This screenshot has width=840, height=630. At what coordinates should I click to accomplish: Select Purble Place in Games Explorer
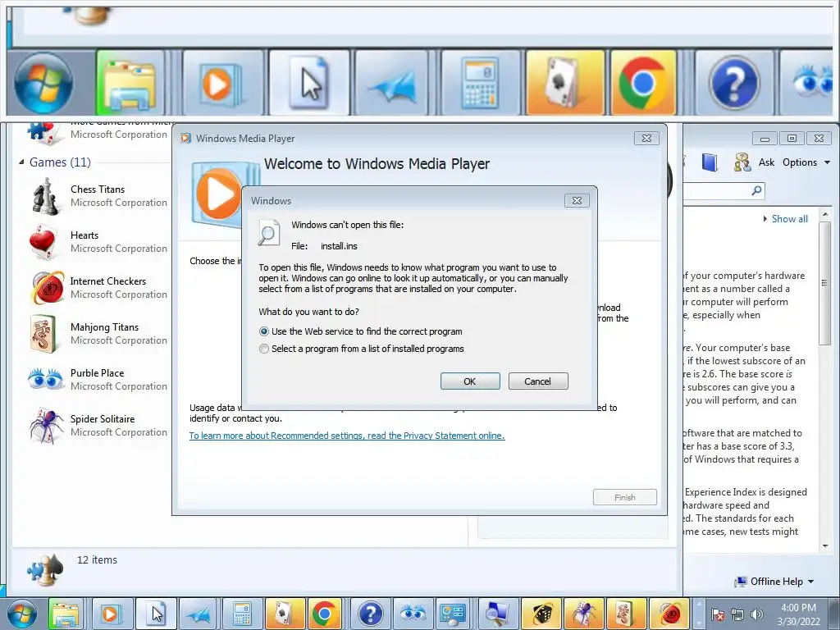pyautogui.click(x=98, y=379)
